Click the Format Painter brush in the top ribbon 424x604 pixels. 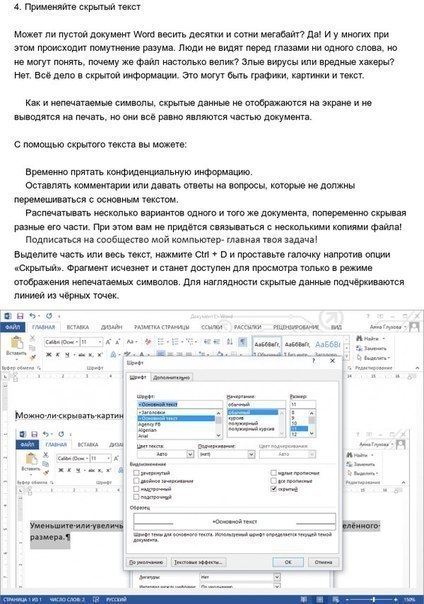click(x=33, y=357)
